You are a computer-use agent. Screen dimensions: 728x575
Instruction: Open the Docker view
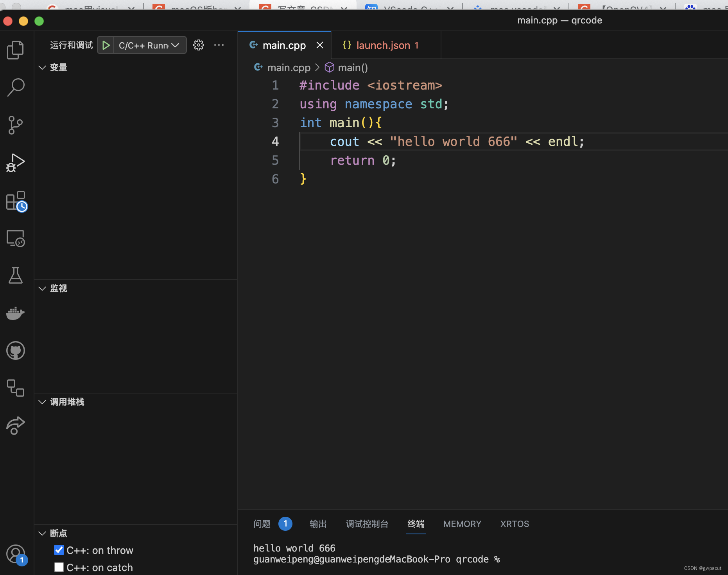tap(16, 313)
